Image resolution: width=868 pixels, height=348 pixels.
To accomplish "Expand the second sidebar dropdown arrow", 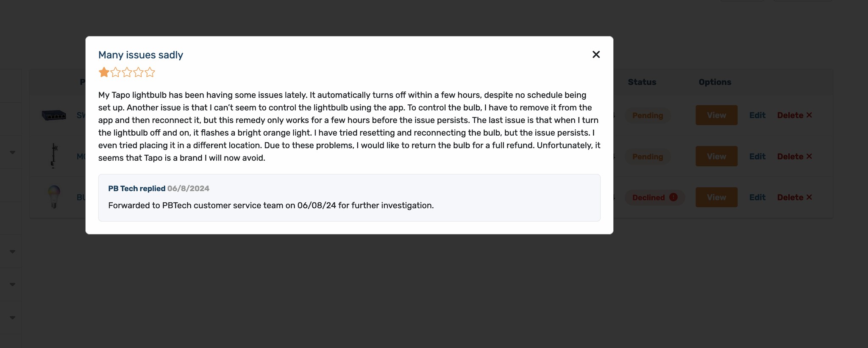I will [x=12, y=252].
